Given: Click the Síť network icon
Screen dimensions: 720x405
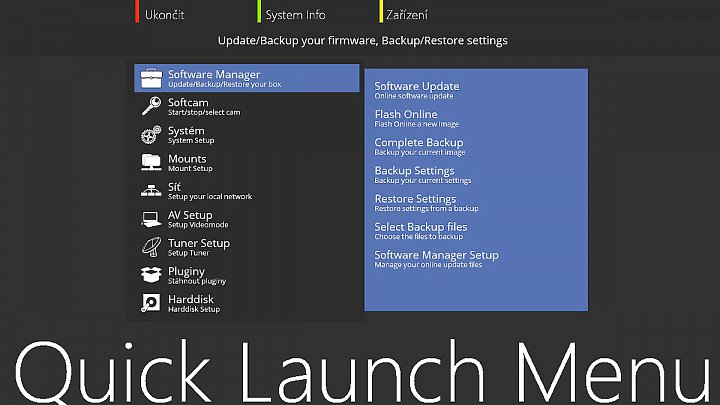Looking at the screenshot, I should coord(151,190).
